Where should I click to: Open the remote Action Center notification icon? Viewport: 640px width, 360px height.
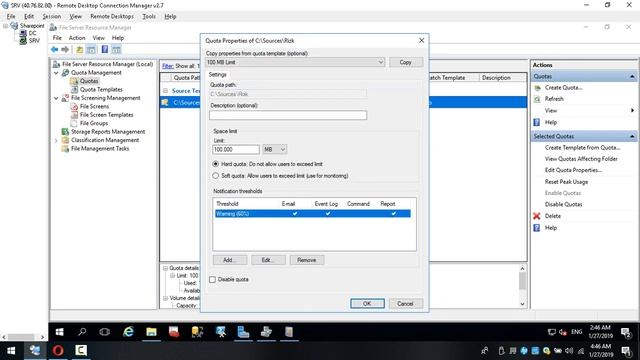(626, 332)
